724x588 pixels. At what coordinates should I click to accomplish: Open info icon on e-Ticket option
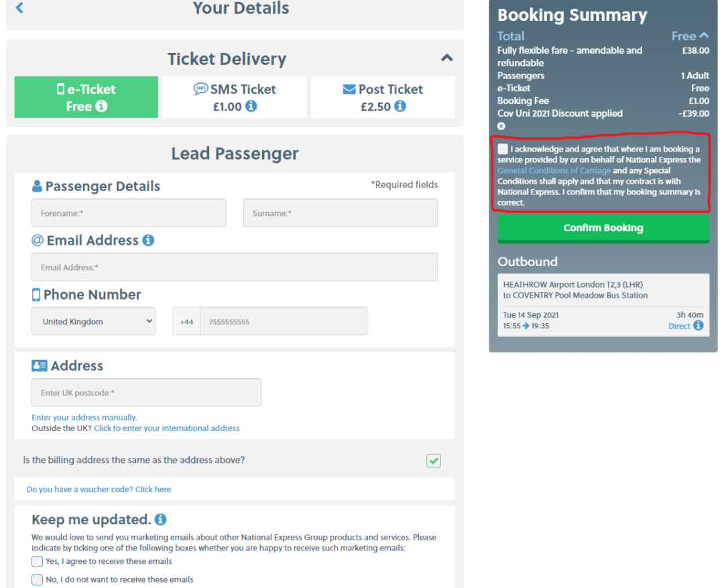coord(101,106)
